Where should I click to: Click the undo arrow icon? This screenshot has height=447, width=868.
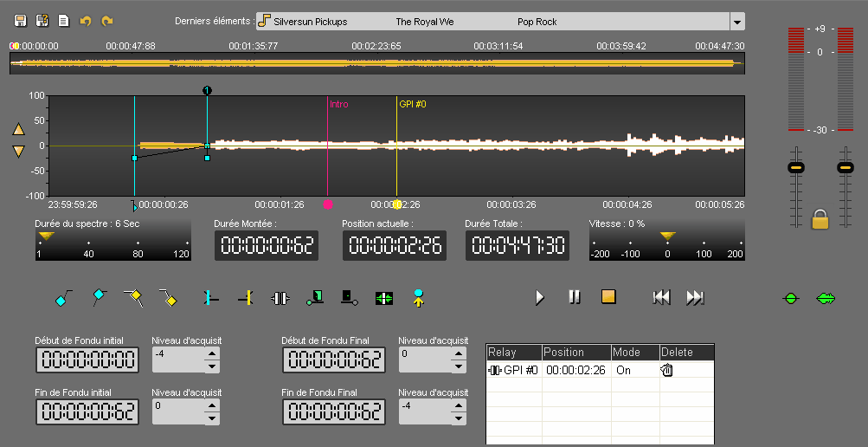(x=85, y=21)
